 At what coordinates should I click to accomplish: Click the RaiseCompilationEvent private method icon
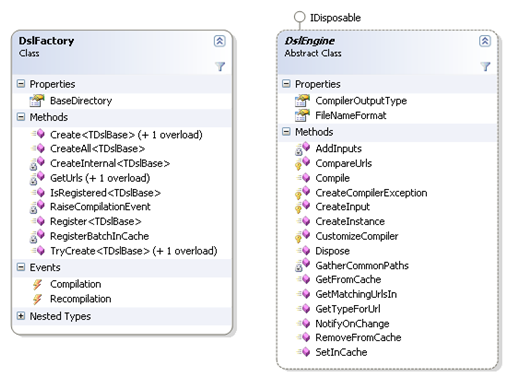[x=37, y=207]
